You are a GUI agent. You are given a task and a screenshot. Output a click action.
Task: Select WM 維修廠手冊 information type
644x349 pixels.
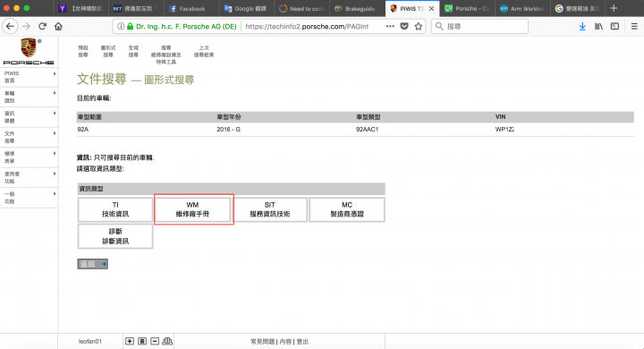click(x=192, y=209)
